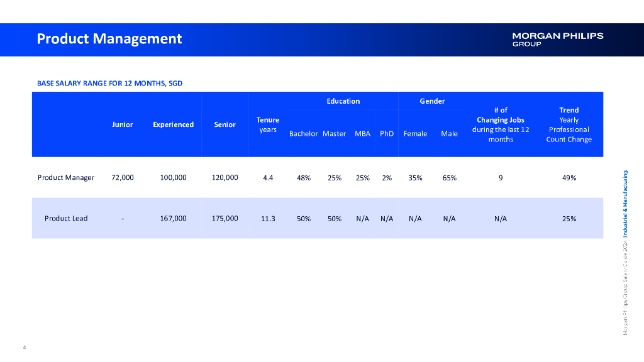Select Product Manager MBA value 25%

(363, 178)
